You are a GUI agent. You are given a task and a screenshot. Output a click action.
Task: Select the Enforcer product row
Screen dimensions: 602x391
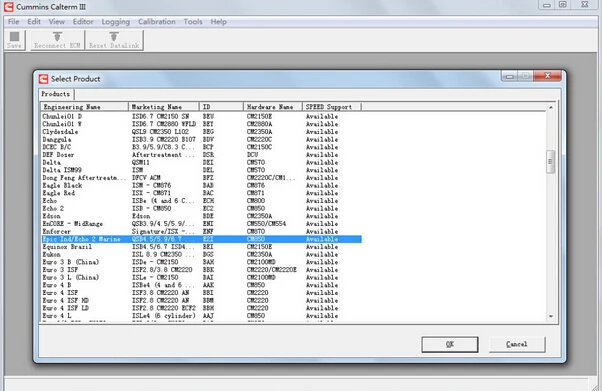coord(202,232)
